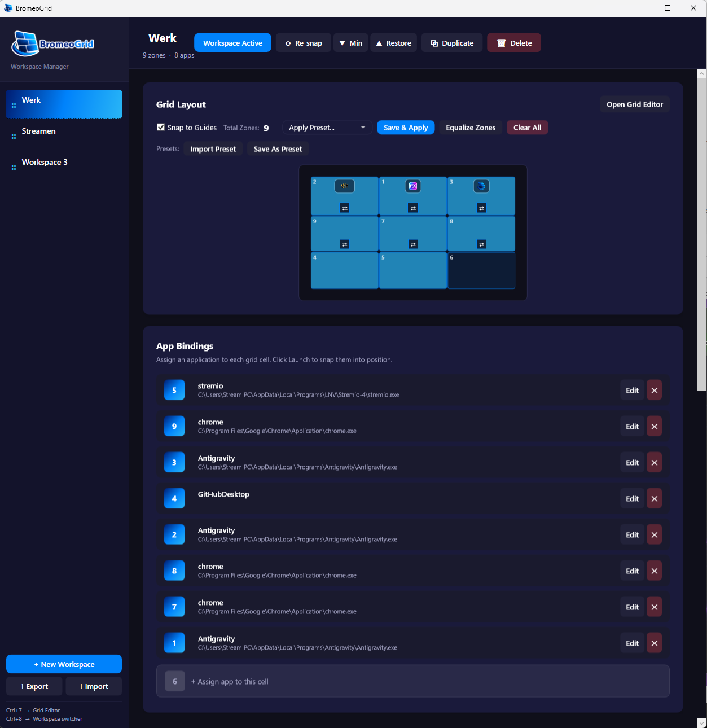This screenshot has height=728, width=707.
Task: Click the blue app icon in grid zone 3
Action: coord(481,186)
